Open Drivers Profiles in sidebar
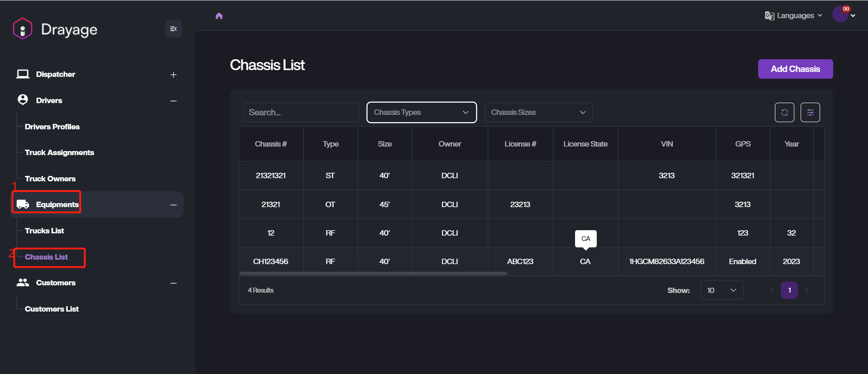The image size is (868, 374). point(52,127)
